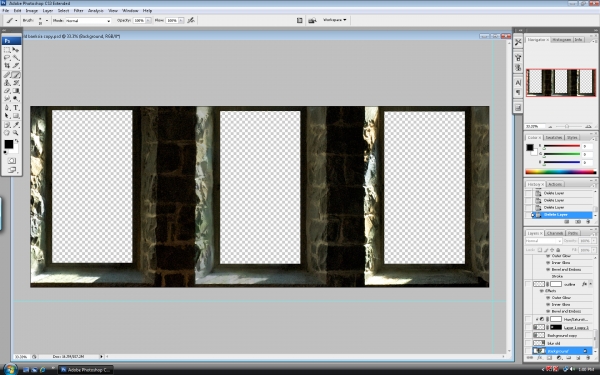Toggle visibility of the blur old layer
600x375 pixels.
point(528,343)
